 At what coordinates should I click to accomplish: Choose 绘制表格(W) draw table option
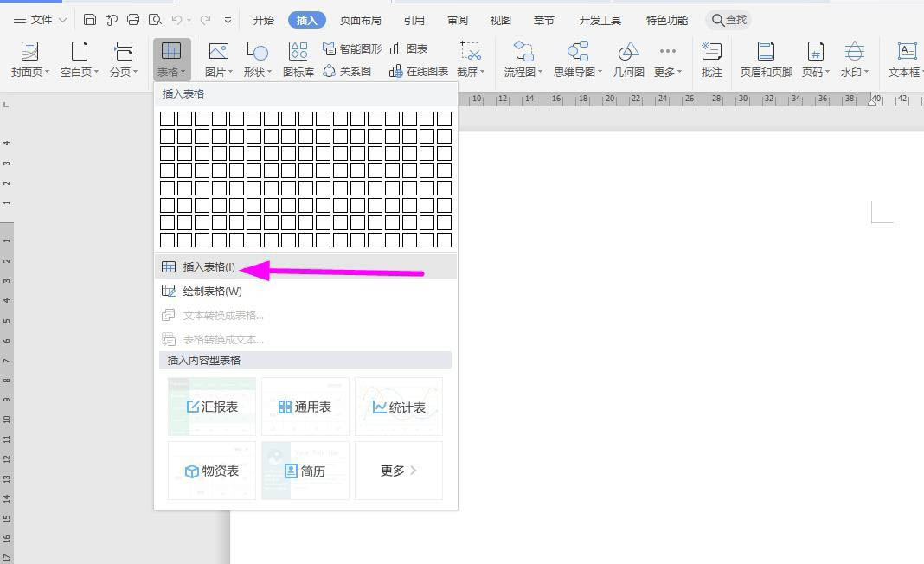(x=212, y=292)
